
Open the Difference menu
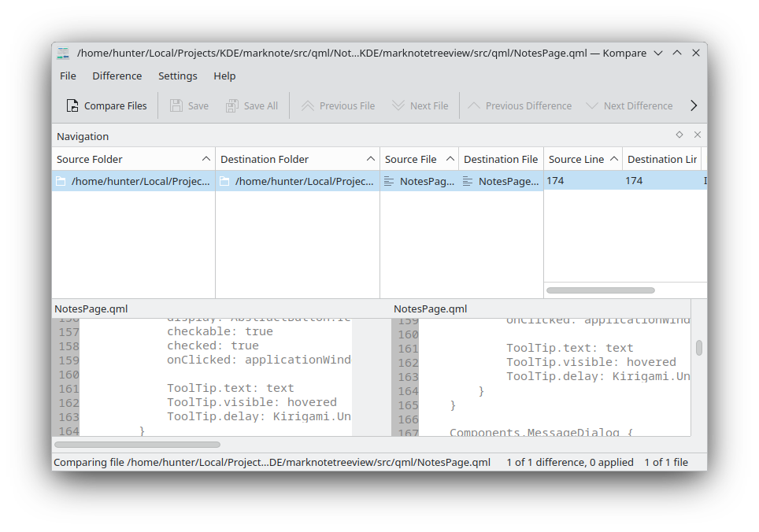(x=117, y=76)
